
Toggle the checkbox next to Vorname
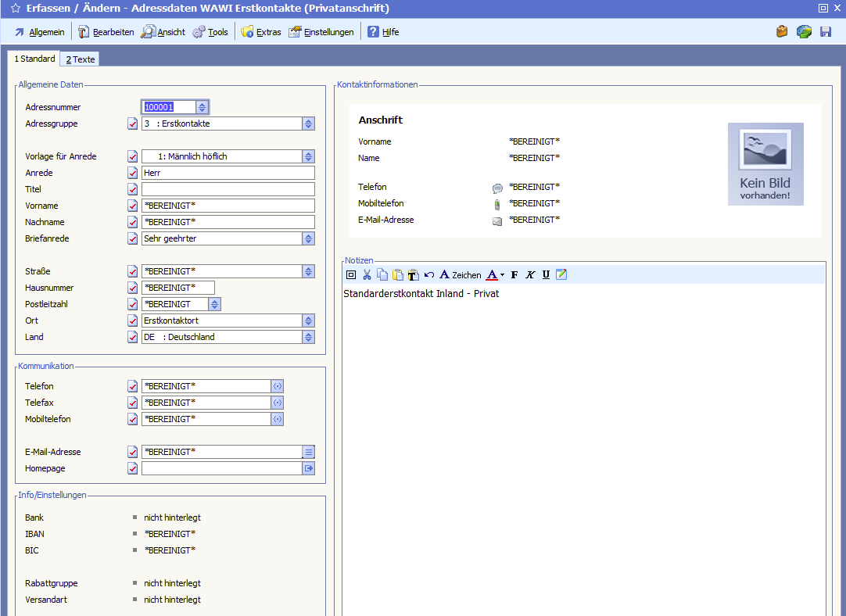point(133,206)
